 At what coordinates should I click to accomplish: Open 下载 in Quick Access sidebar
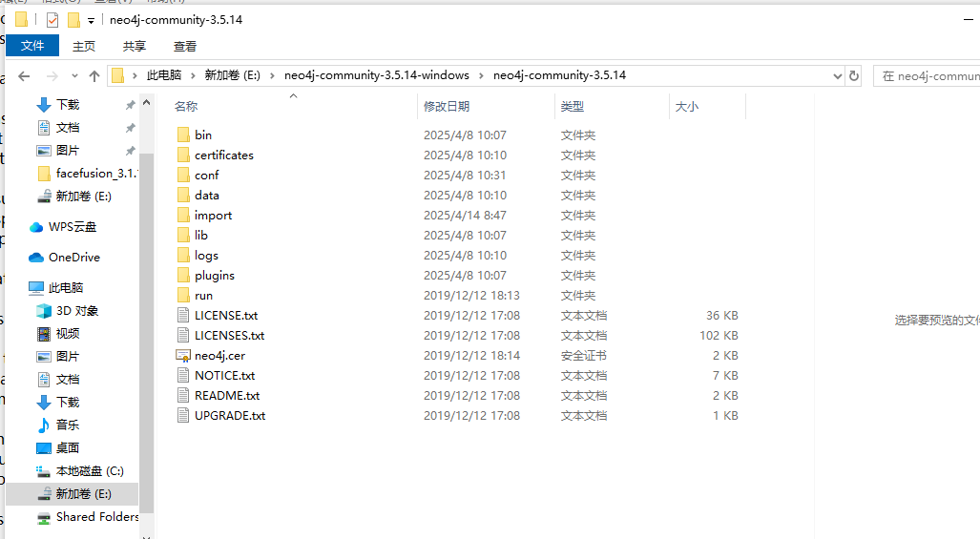pyautogui.click(x=68, y=104)
